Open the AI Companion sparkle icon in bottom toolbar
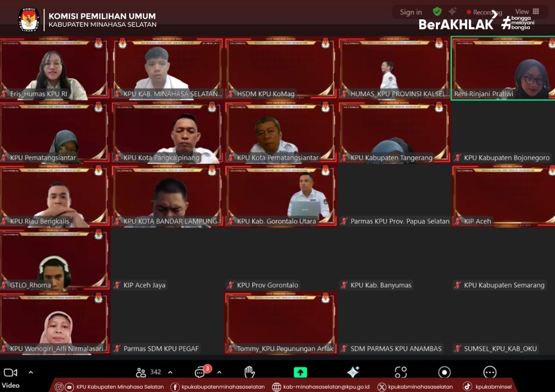This screenshot has width=555, height=392. (353, 372)
